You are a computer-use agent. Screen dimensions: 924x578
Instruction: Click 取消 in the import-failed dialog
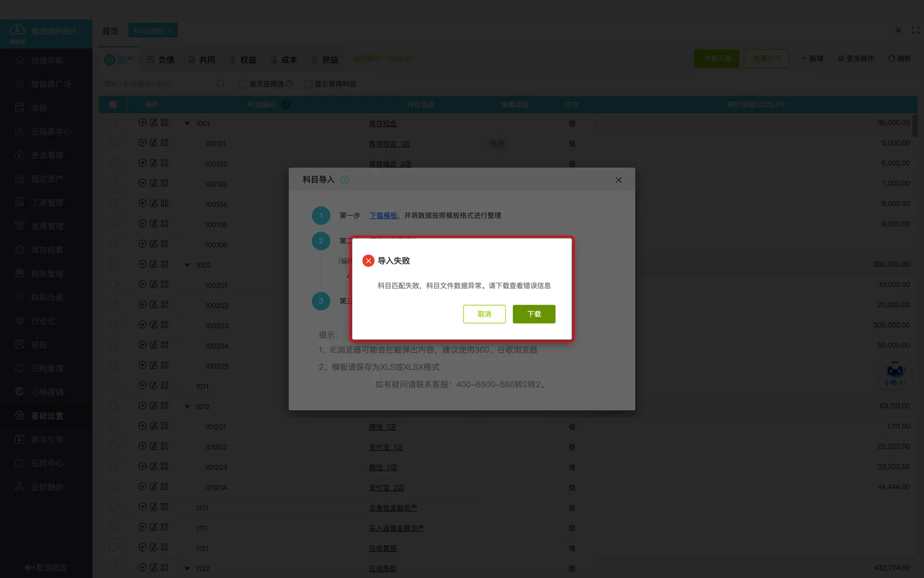pyautogui.click(x=484, y=314)
